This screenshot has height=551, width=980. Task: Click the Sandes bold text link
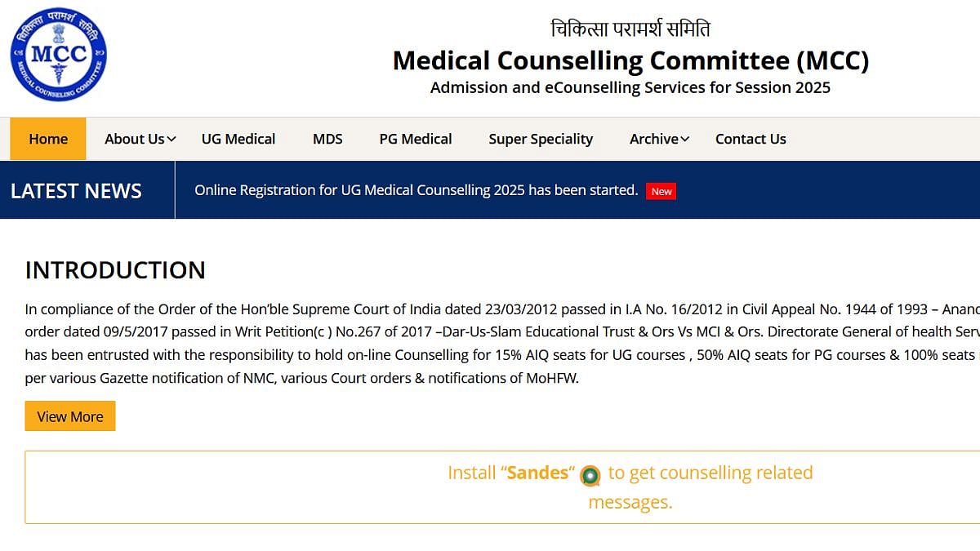(538, 473)
